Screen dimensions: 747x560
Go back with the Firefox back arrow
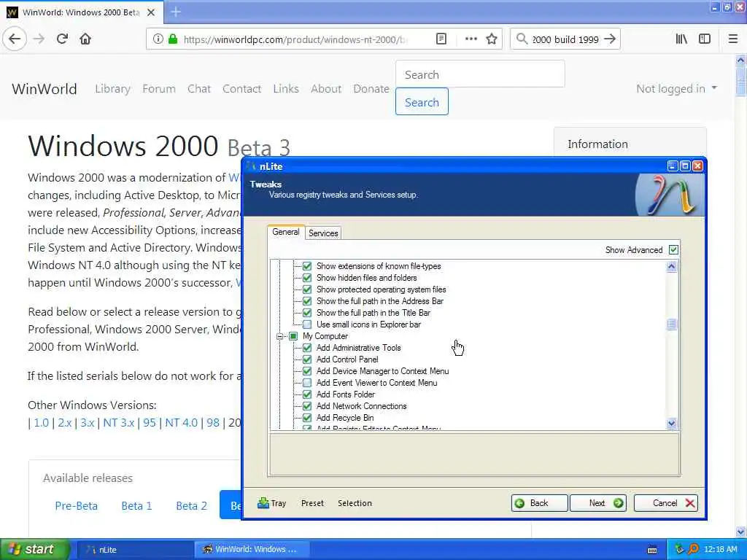pyautogui.click(x=15, y=39)
